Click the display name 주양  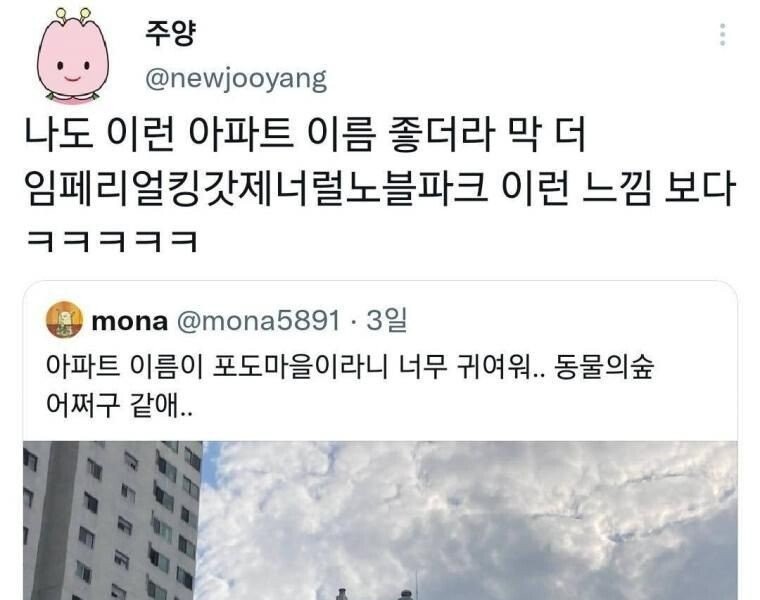pos(171,33)
